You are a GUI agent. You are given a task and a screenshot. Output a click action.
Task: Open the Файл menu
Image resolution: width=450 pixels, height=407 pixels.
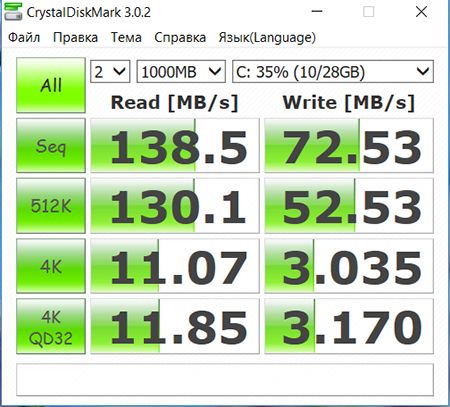click(24, 38)
